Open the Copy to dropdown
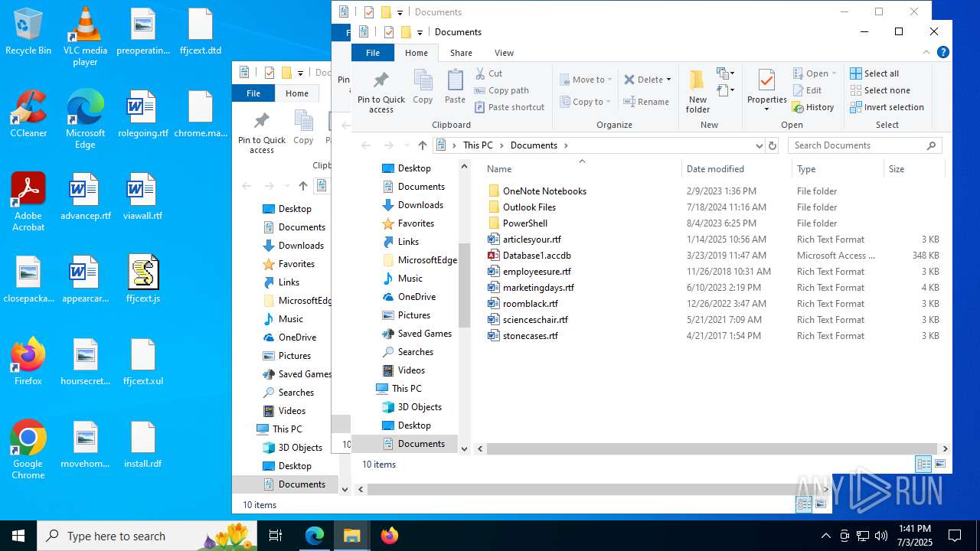Image resolution: width=980 pixels, height=551 pixels. (585, 101)
